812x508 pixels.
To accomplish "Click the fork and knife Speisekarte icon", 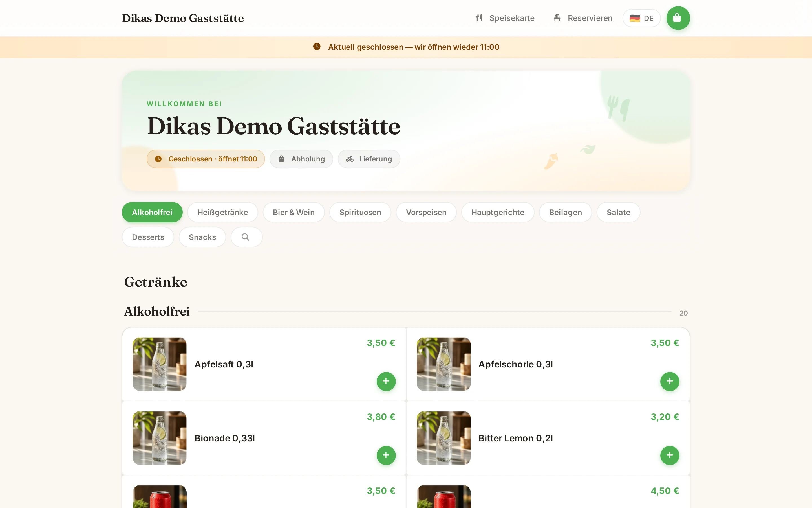I will pos(479,18).
